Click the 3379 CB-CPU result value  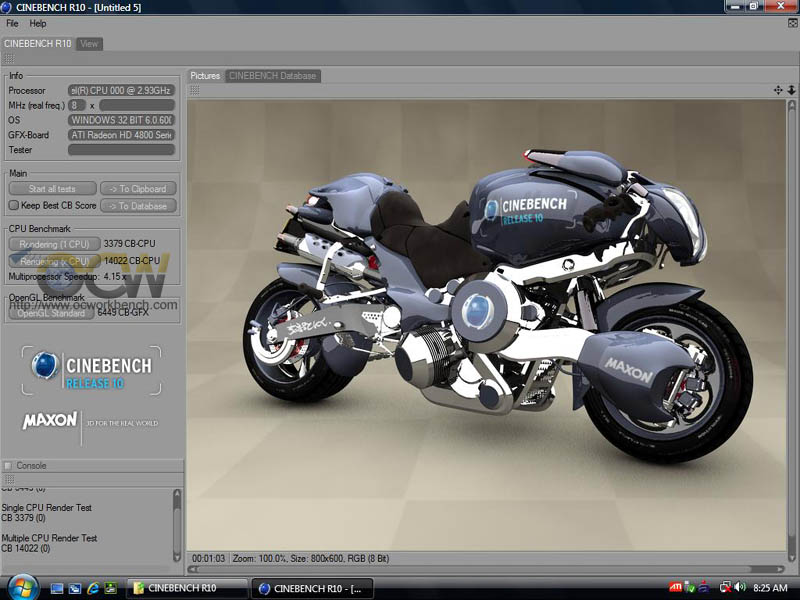[130, 244]
